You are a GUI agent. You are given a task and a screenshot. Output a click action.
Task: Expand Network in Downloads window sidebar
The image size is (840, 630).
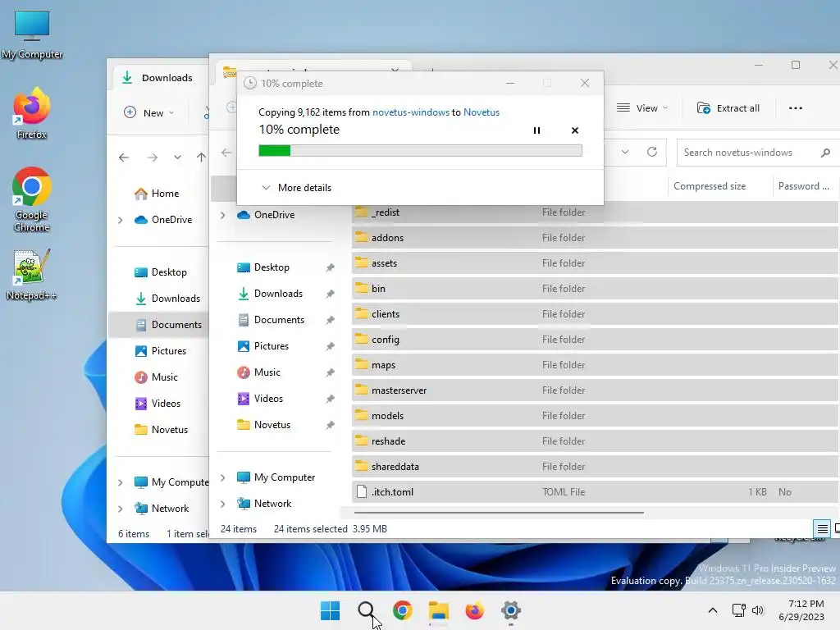(120, 509)
